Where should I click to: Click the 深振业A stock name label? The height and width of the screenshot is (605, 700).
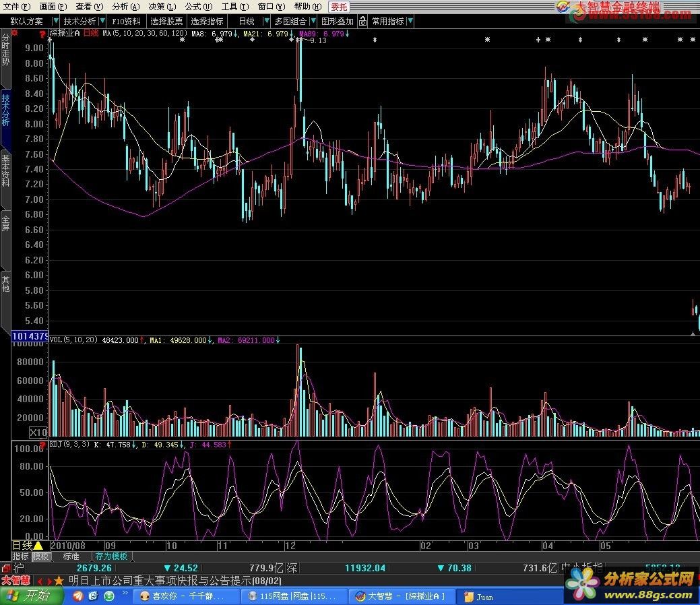65,33
